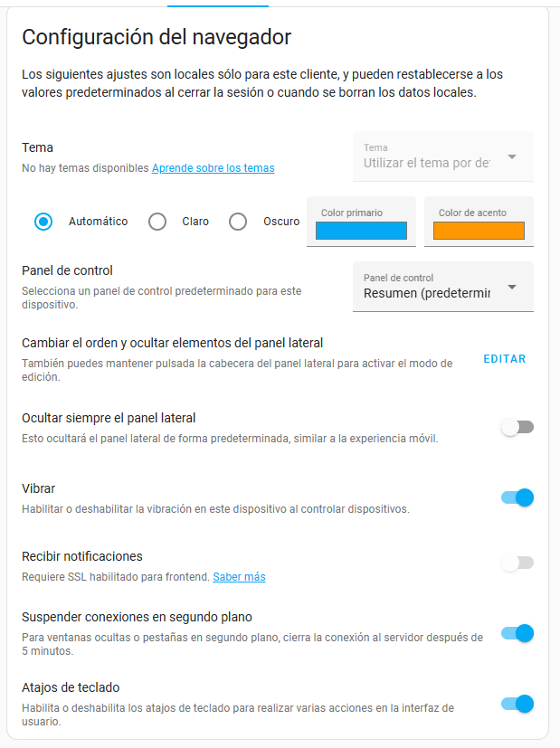The image size is (560, 748).
Task: Toggle Recibir notificaciones switch
Action: click(517, 563)
